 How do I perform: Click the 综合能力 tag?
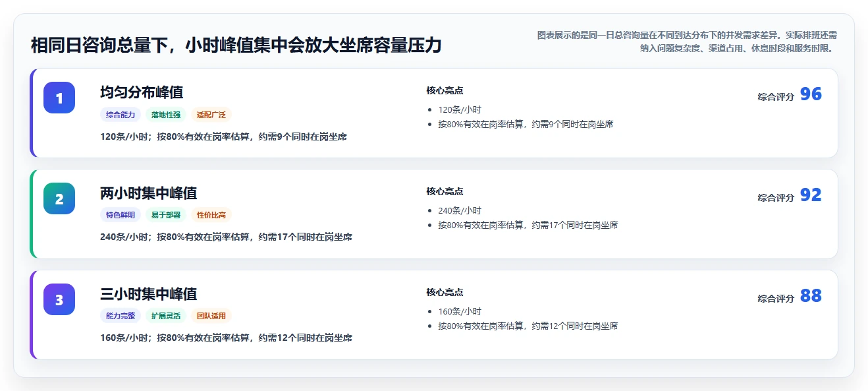coord(121,115)
